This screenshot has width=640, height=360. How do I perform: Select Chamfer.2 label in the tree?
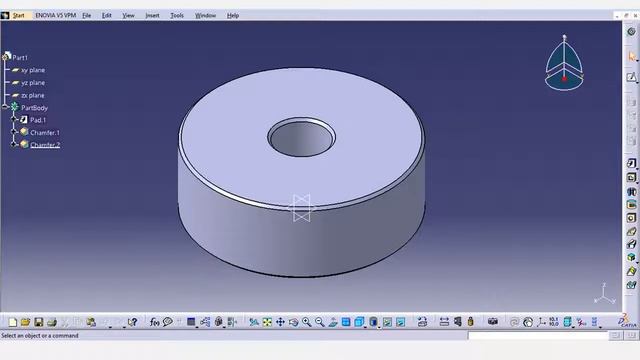click(x=45, y=145)
